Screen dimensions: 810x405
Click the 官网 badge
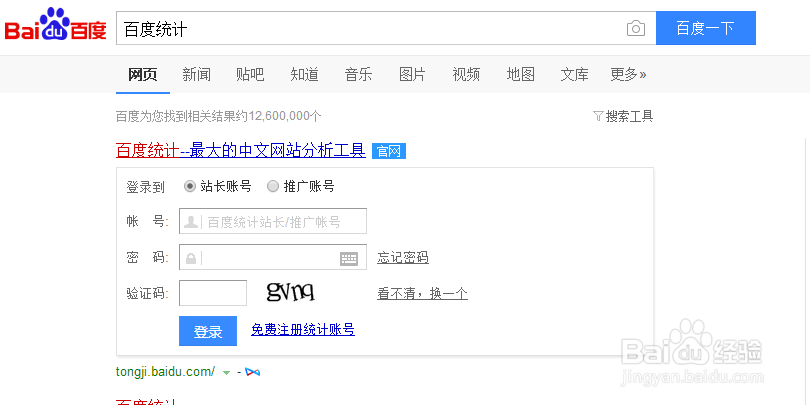pos(389,151)
